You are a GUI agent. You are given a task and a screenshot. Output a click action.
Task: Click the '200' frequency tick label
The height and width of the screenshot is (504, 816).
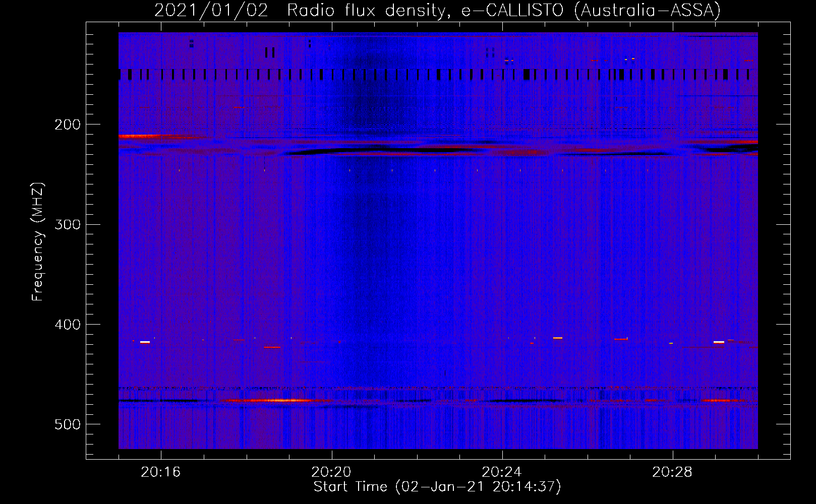[68, 124]
